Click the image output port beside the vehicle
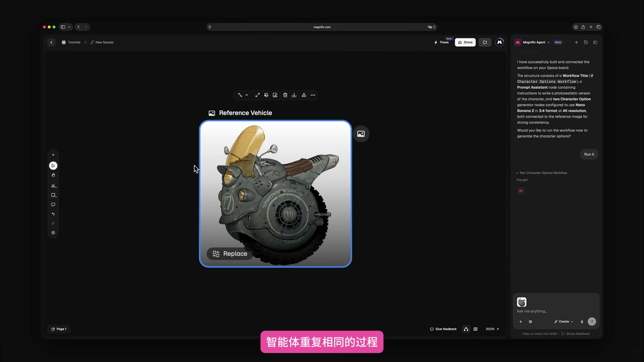 click(x=361, y=134)
